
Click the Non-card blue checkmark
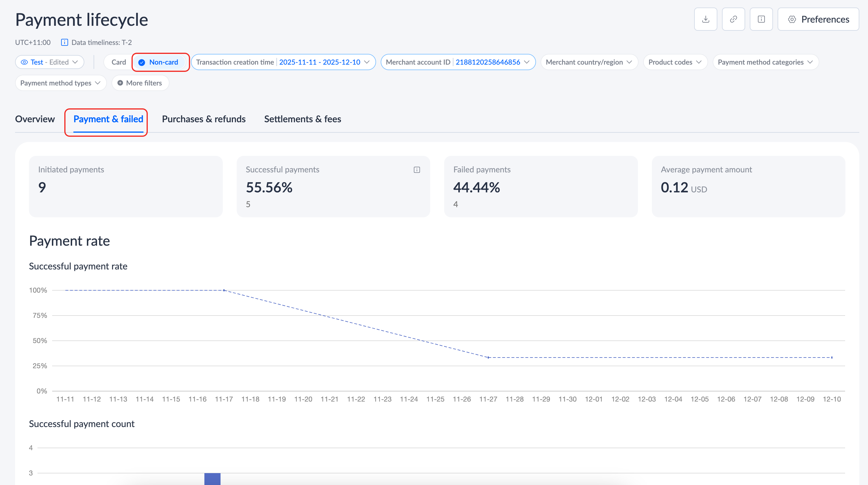click(142, 62)
